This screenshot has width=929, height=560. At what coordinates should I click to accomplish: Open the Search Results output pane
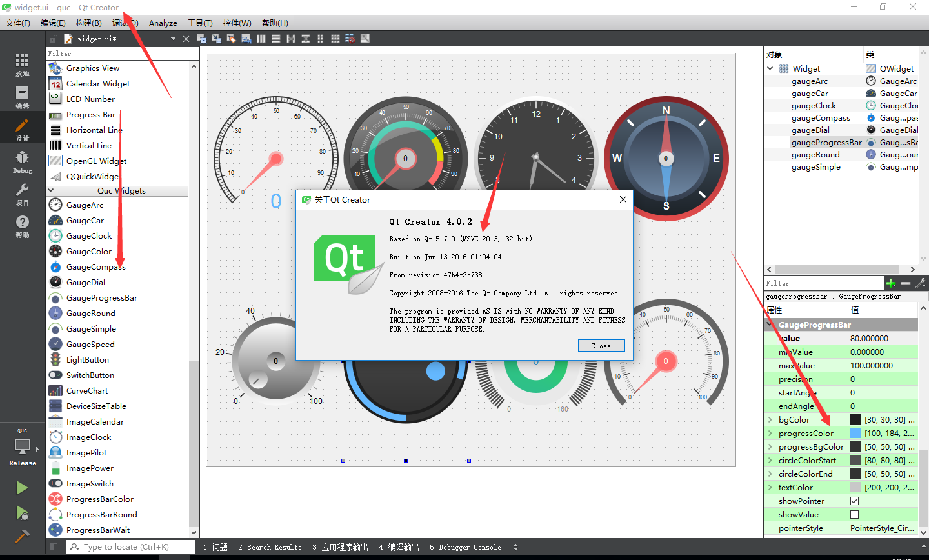[270, 547]
